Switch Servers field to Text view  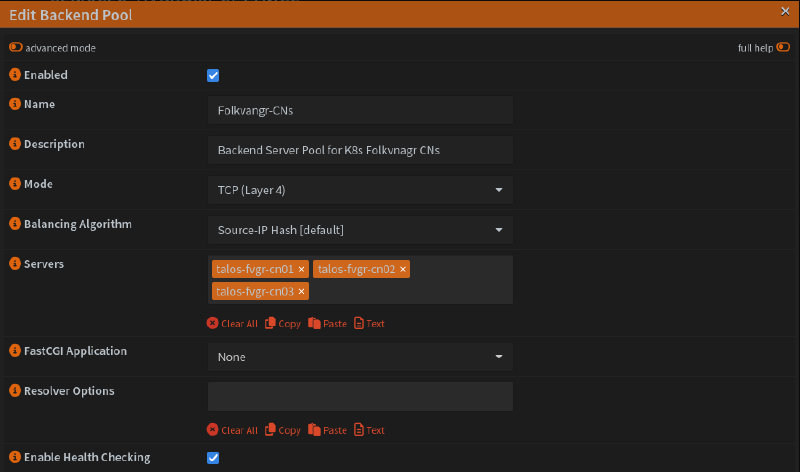[x=369, y=324]
